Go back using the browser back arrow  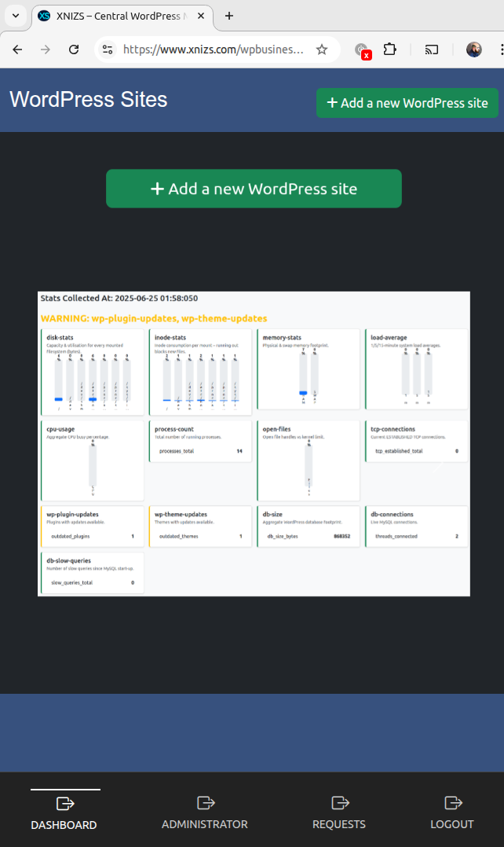17,49
